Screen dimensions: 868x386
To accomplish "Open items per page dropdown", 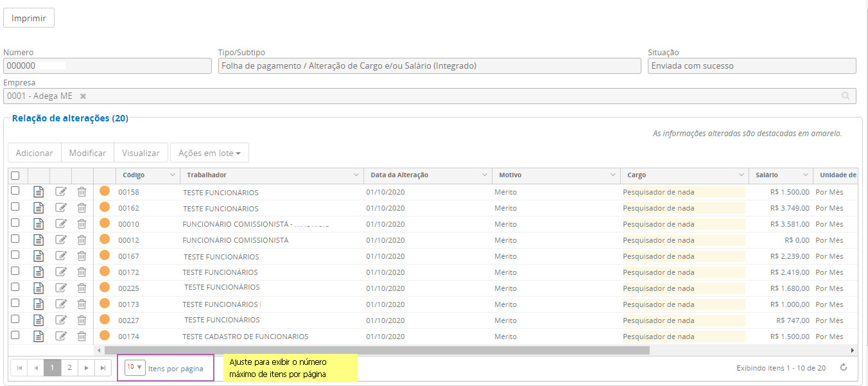I will click(x=135, y=367).
